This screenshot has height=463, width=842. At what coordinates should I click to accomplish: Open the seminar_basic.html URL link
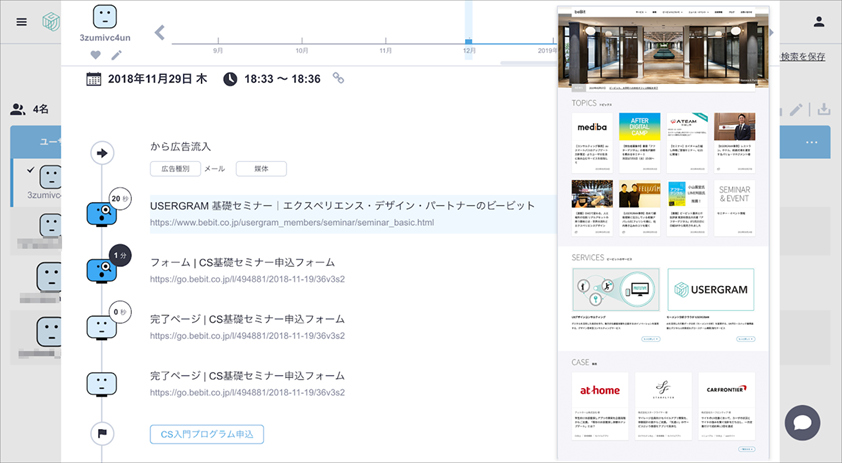[291, 222]
